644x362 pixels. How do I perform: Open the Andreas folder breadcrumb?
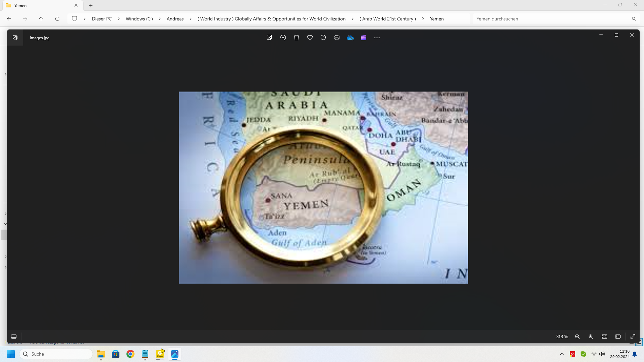pos(175,19)
